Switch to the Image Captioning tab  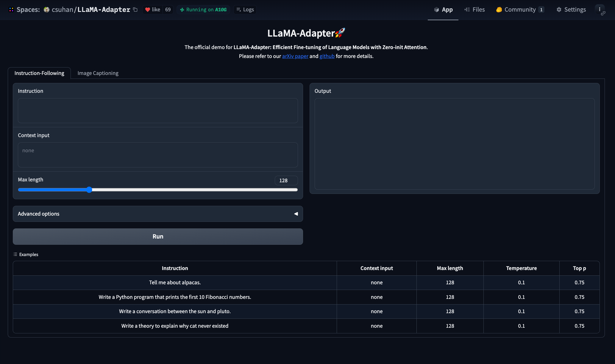(x=98, y=73)
